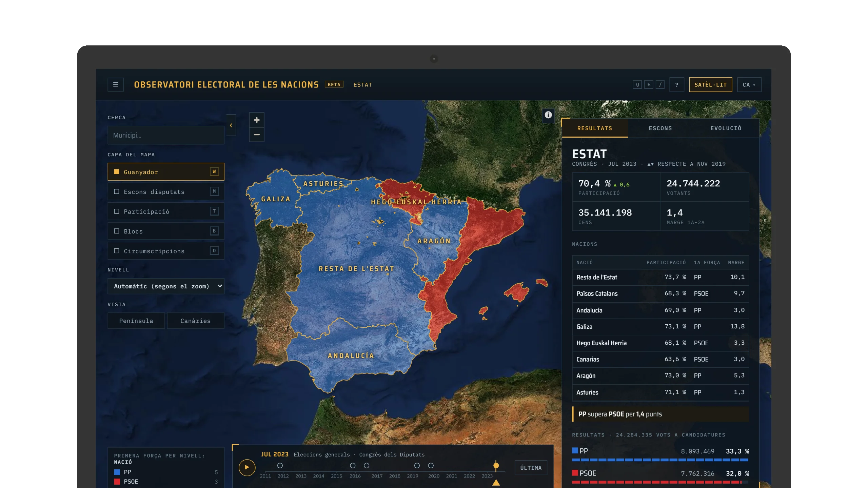Click the slash shortcut key icon
This screenshot has width=868, height=488.
point(660,85)
